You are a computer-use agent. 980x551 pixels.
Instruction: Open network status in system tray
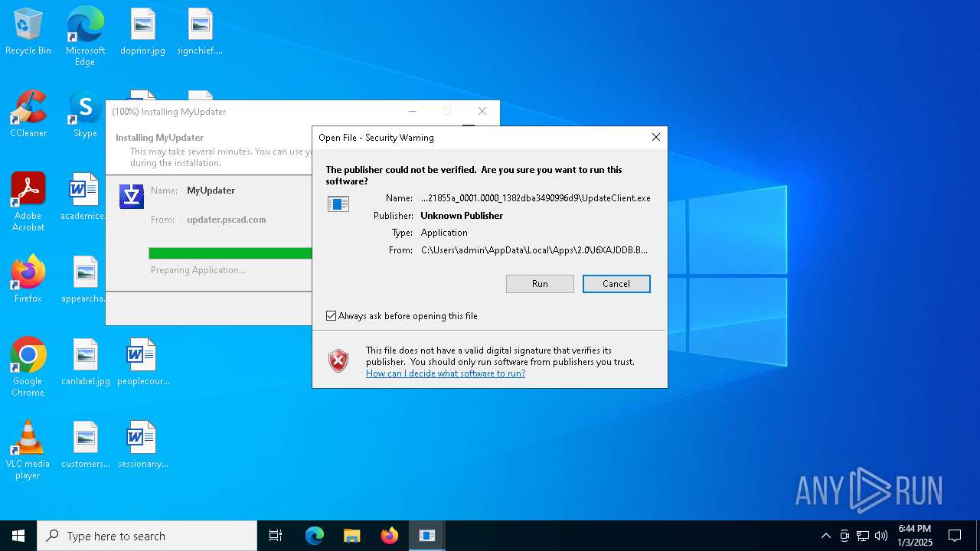tap(863, 536)
